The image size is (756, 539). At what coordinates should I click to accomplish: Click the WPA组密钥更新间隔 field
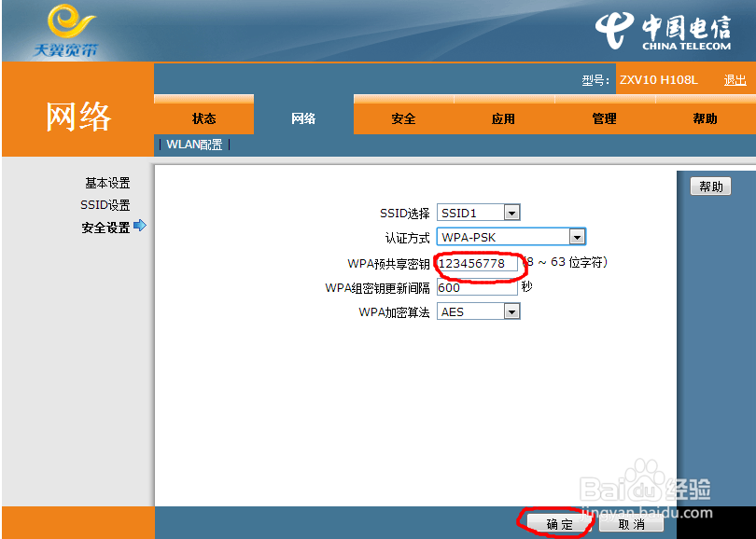478,287
